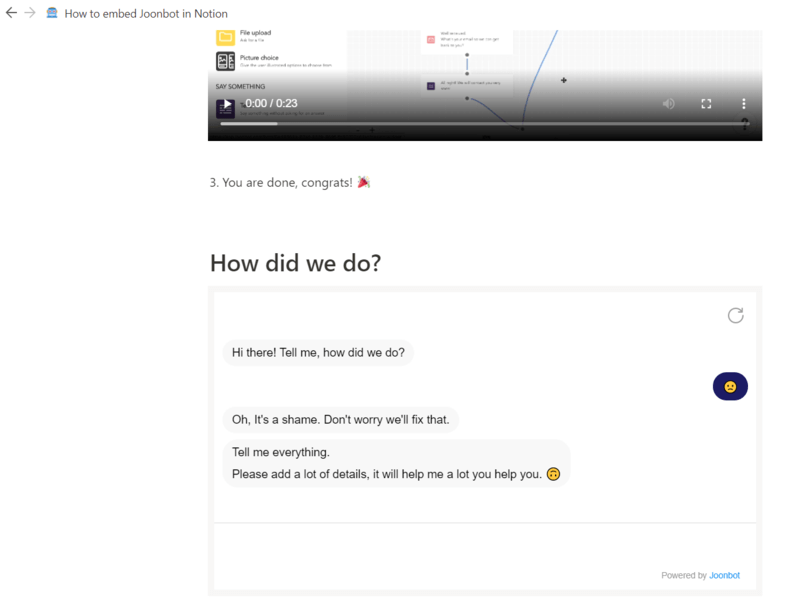Click the 'SAY SOMETHING' label in the video
800x616 pixels.
point(240,86)
